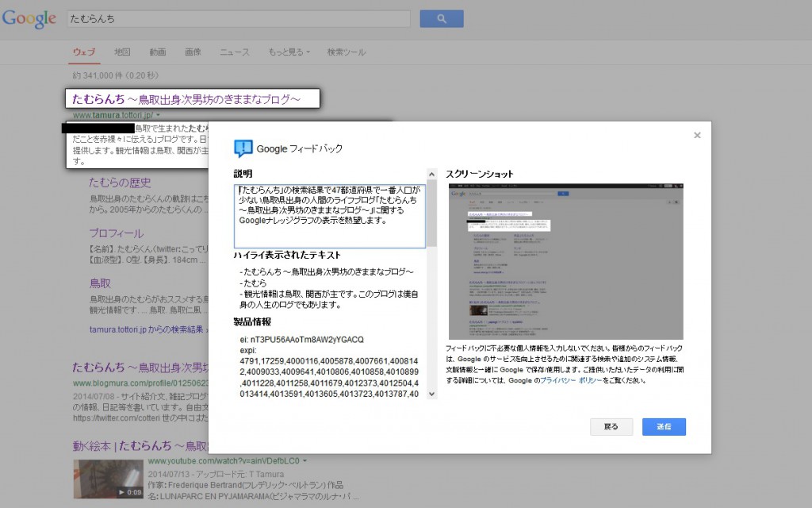Click the 約 341,000 件 result count text
Image resolution: width=812 pixels, height=508 pixels.
point(116,75)
